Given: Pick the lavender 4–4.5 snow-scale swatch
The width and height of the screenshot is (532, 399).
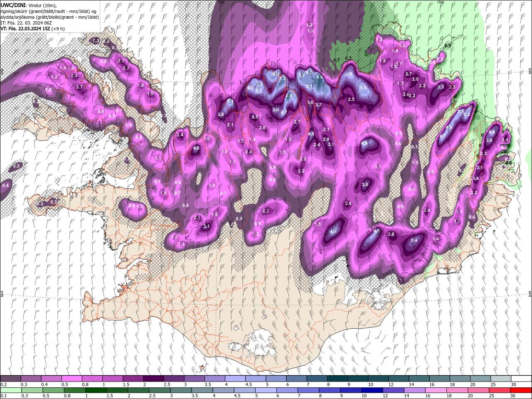Looking at the screenshot, I should 235,379.
